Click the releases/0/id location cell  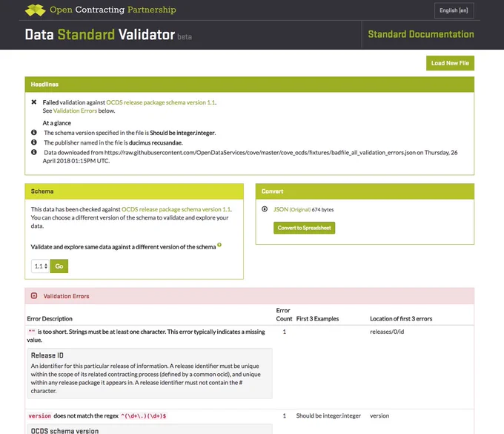[x=387, y=332]
